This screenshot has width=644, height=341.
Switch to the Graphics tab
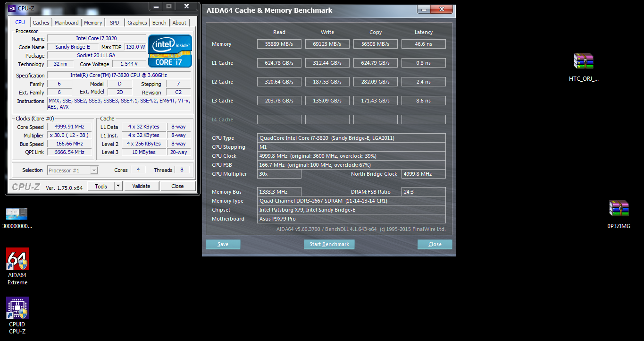(137, 23)
